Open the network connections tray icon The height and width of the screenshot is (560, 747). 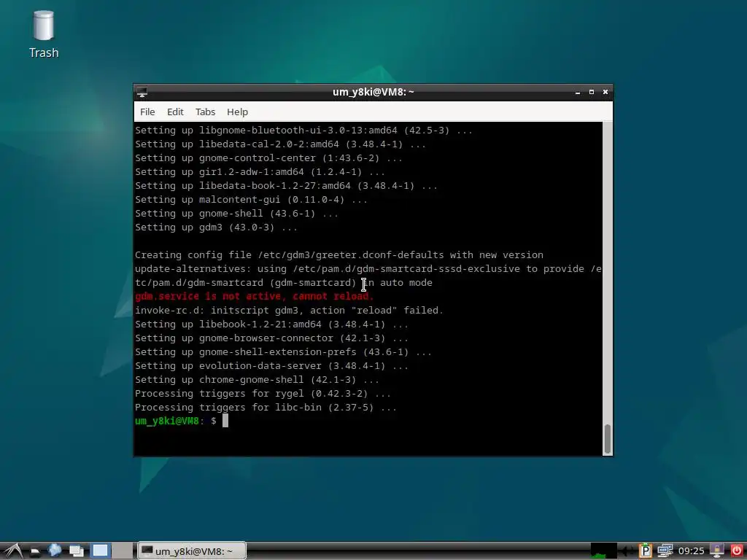point(665,551)
